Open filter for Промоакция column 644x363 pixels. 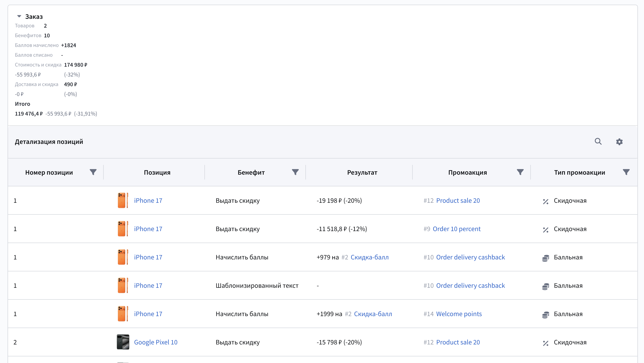(520, 172)
